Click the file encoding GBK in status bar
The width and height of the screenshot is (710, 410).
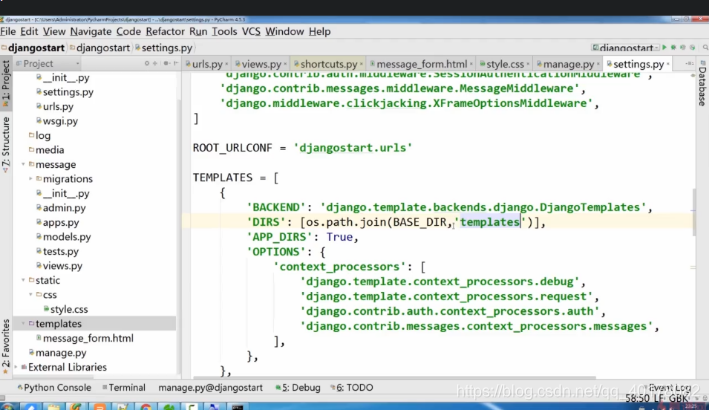click(x=678, y=399)
